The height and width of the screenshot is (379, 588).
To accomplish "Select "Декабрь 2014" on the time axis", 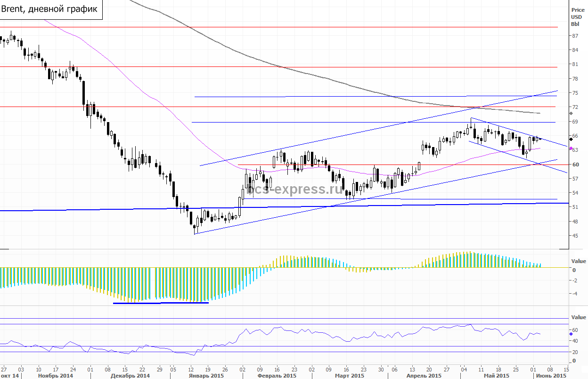I will pyautogui.click(x=130, y=376).
